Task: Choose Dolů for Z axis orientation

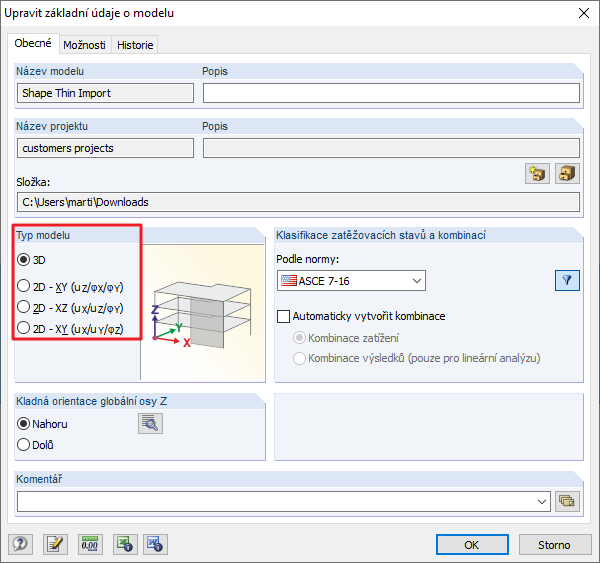Action: tap(23, 445)
